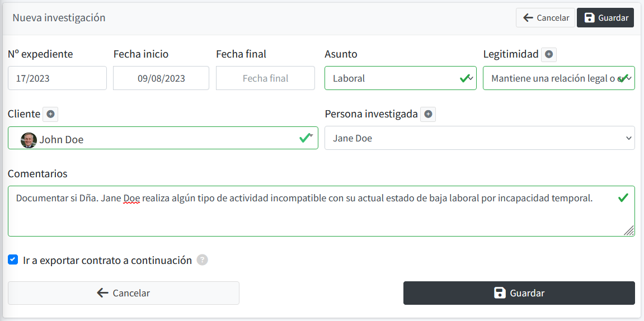Click the top Cancelar button

click(546, 18)
